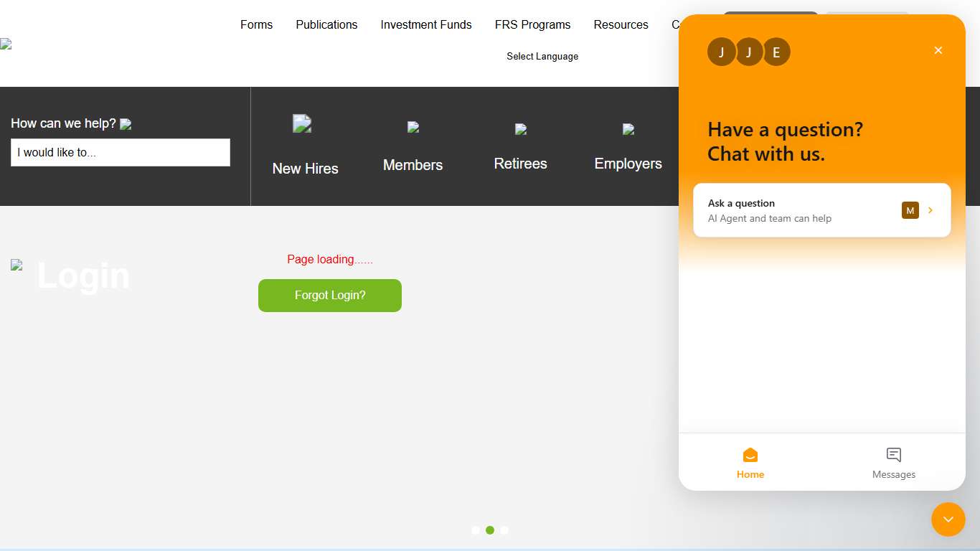
Task: Collapse chat using round orange chevron button
Action: 948,519
